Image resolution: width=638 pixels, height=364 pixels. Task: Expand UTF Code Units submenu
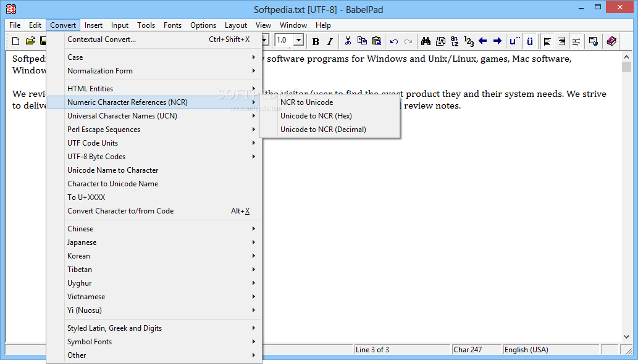point(154,143)
